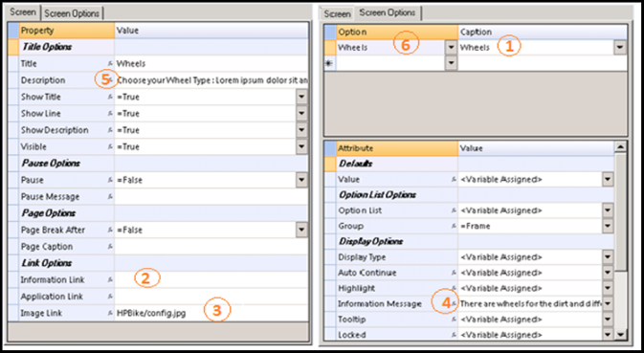644x353 pixels.
Task: Click the formula icon beside Pause Message
Action: tap(110, 197)
